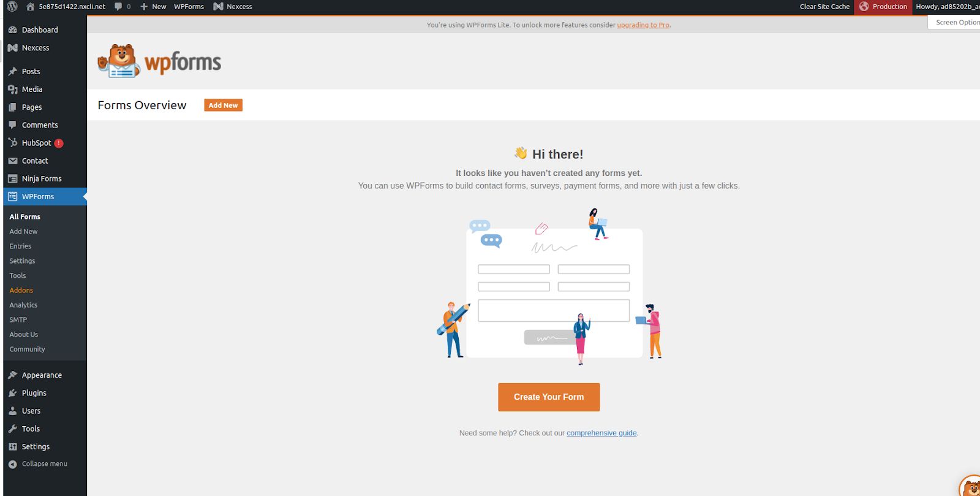Open the Nexcess admin bar menu

pyautogui.click(x=233, y=7)
